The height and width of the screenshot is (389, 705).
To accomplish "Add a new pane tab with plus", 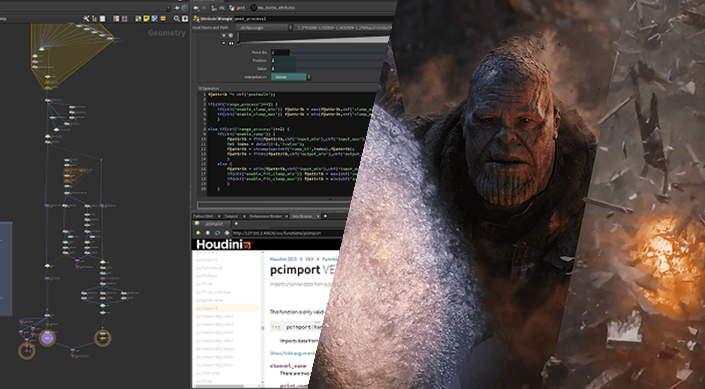I will coord(325,216).
